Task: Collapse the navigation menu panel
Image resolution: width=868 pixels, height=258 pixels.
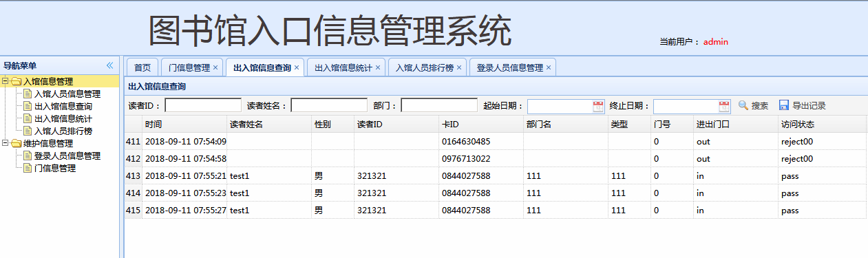Action: pos(109,66)
